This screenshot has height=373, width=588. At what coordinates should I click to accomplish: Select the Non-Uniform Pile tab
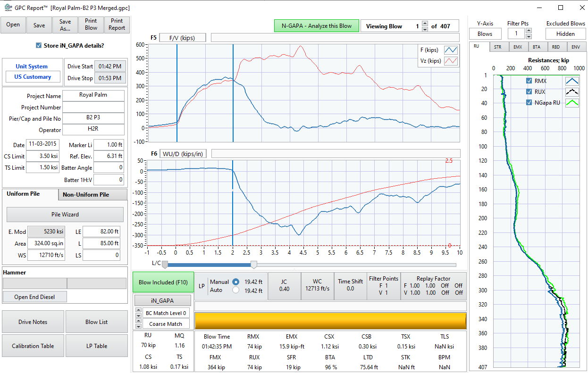click(x=92, y=195)
